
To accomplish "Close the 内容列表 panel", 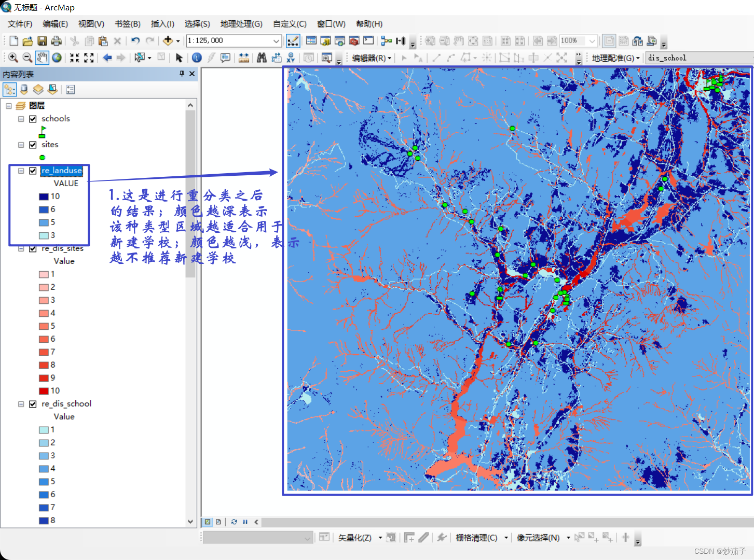I will [192, 74].
